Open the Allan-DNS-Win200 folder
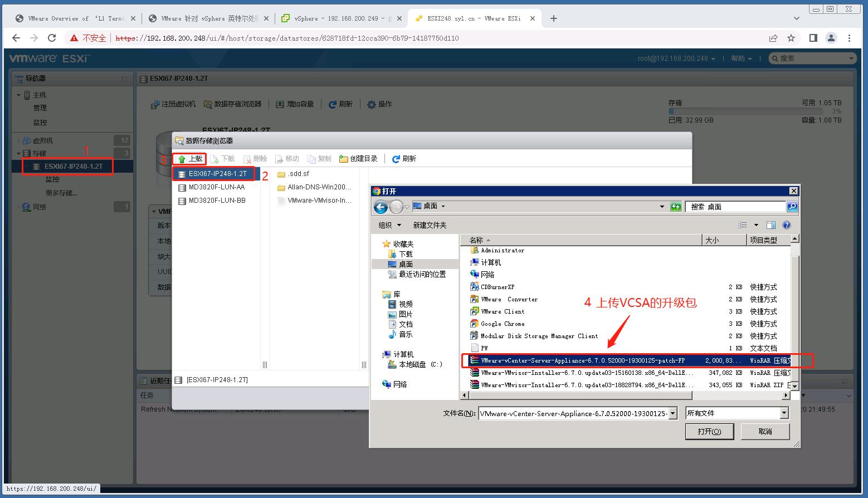Image resolution: width=868 pixels, height=498 pixels. tap(314, 187)
